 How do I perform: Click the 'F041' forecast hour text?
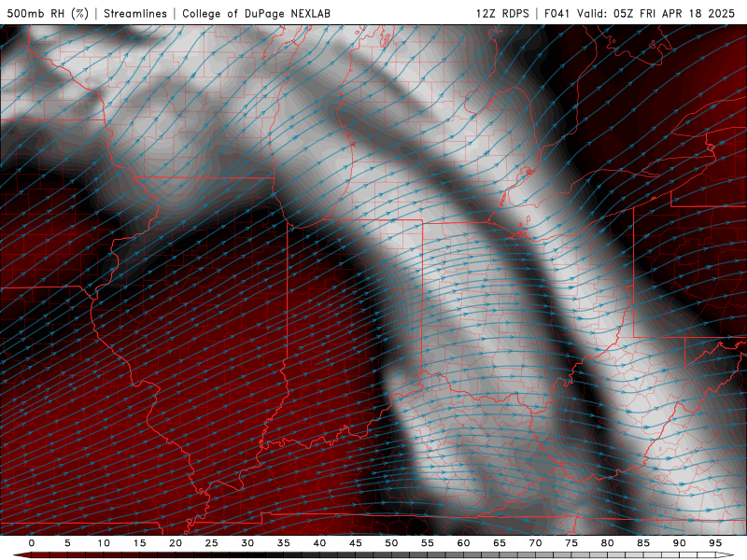[557, 13]
